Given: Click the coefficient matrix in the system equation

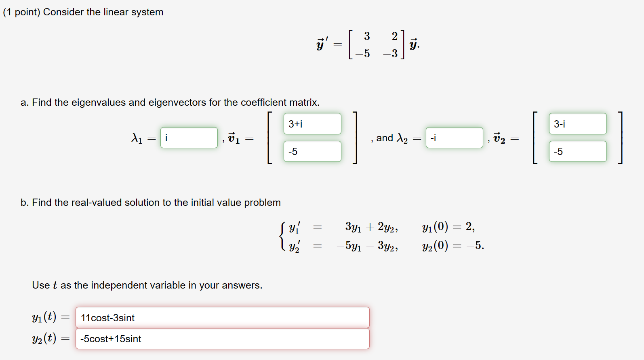Looking at the screenshot, I should click(x=375, y=44).
